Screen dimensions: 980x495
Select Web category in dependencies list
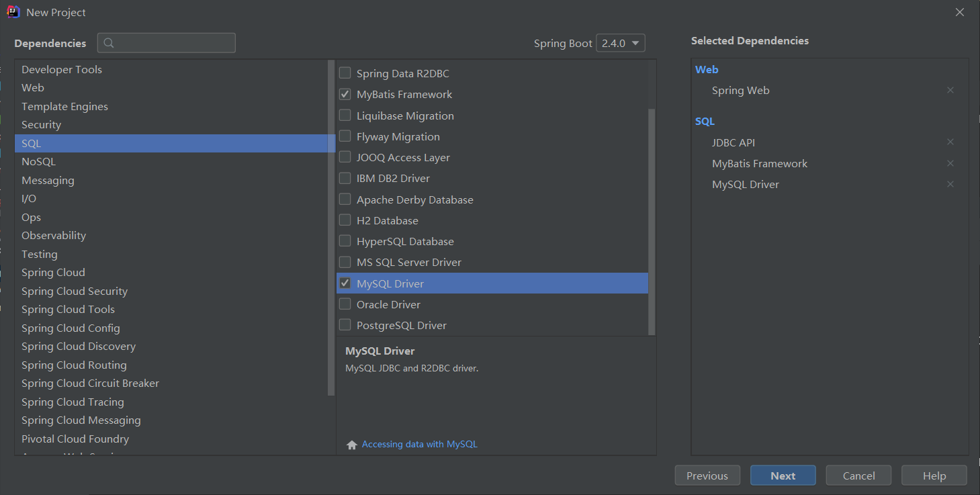171,88
